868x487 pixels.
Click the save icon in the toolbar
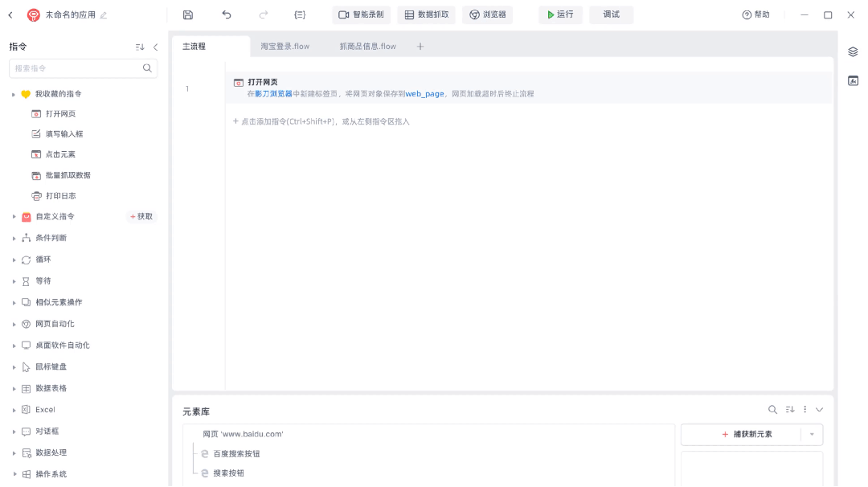tap(187, 15)
